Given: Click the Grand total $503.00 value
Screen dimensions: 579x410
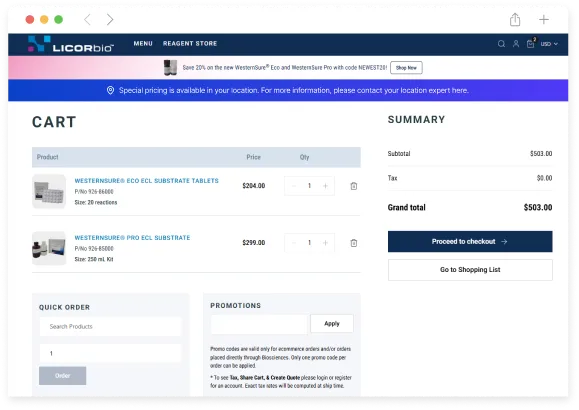Looking at the screenshot, I should [x=538, y=208].
